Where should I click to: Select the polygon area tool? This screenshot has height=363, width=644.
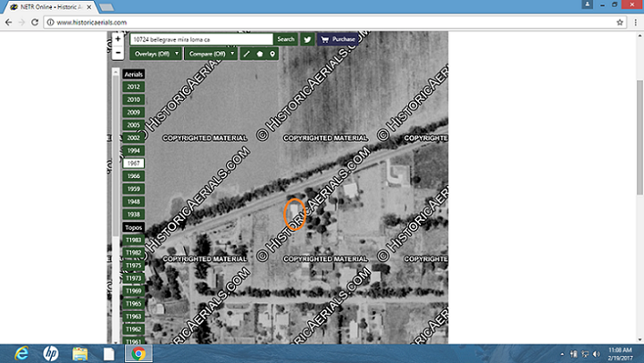pos(260,54)
